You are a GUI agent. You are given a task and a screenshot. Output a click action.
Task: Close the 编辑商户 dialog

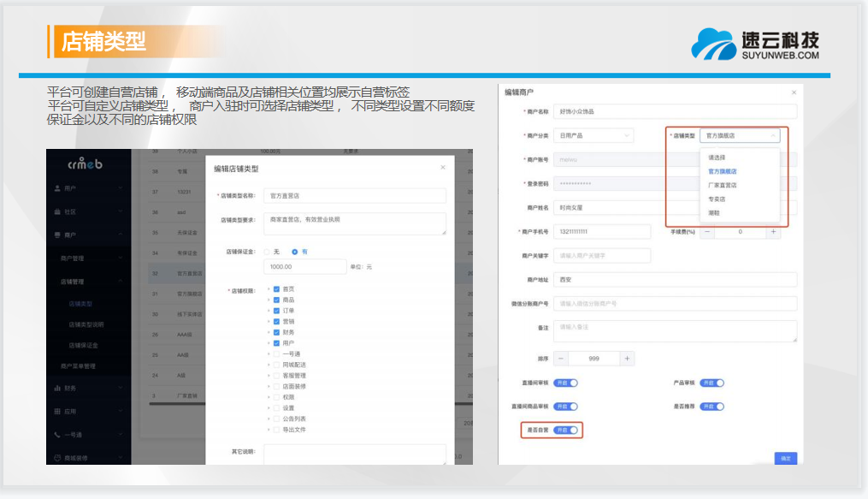coord(794,92)
